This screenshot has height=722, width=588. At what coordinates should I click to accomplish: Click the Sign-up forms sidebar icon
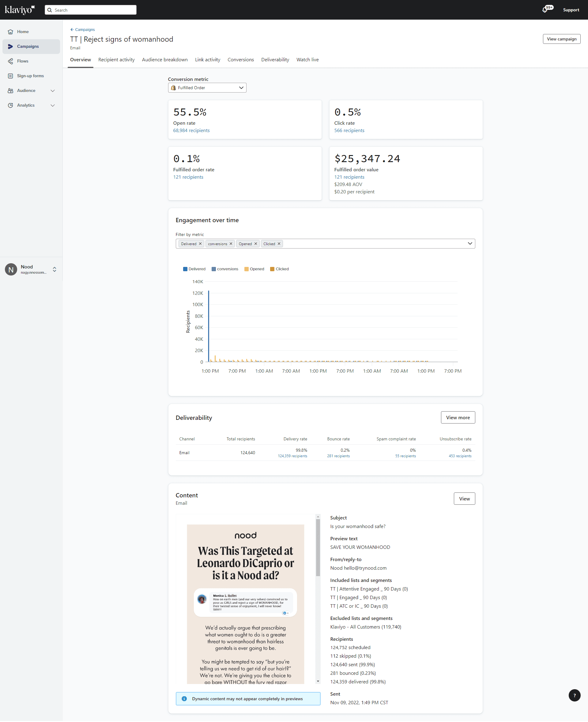tap(10, 76)
